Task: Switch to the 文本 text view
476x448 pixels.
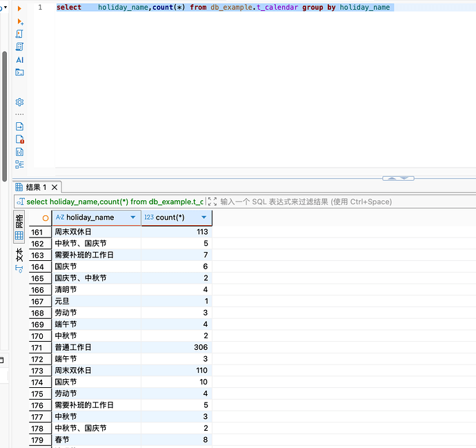Action: point(19,257)
